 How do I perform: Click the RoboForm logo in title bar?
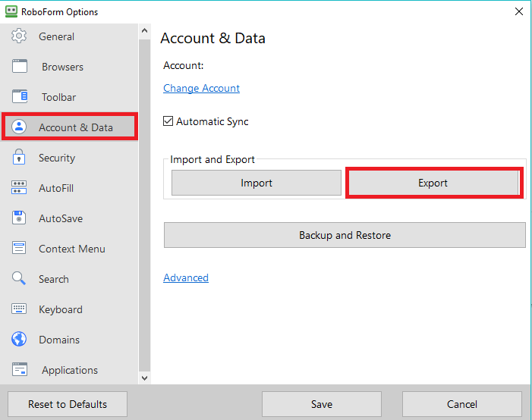tap(11, 11)
